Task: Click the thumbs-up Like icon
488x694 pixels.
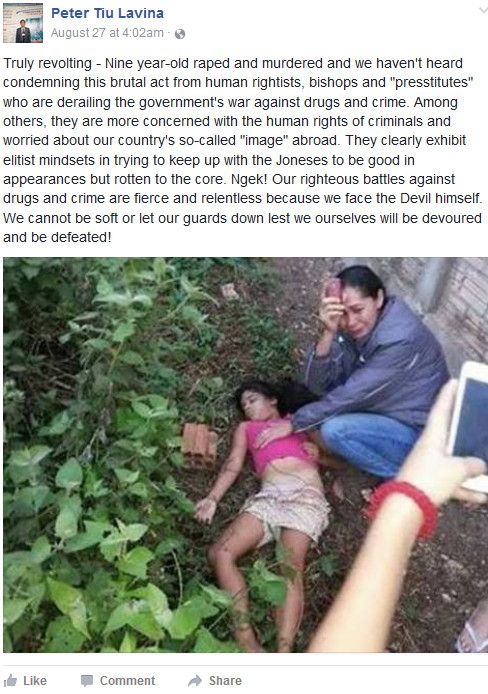Action: [10, 680]
